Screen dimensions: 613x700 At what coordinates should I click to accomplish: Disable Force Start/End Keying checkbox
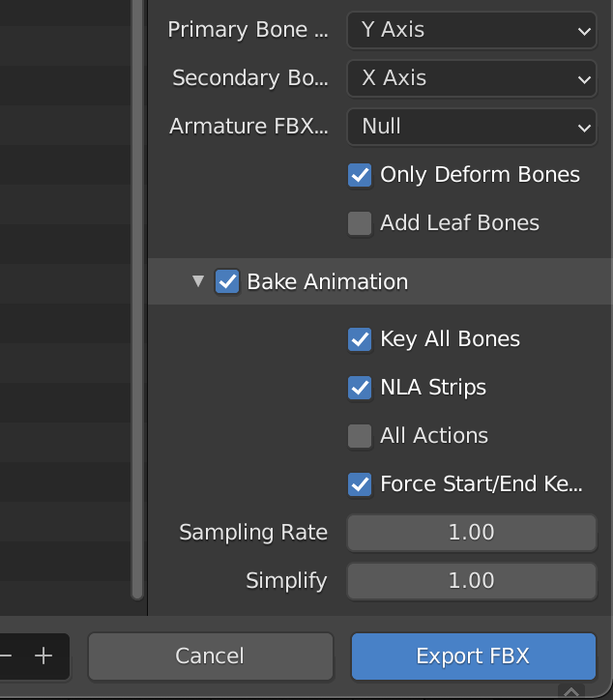point(360,484)
